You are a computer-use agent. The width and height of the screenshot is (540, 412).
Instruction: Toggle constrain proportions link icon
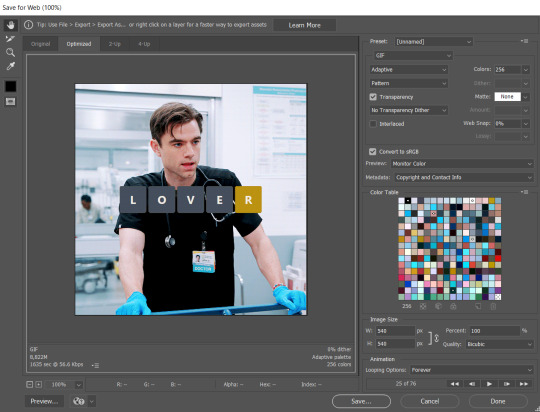[x=436, y=338]
